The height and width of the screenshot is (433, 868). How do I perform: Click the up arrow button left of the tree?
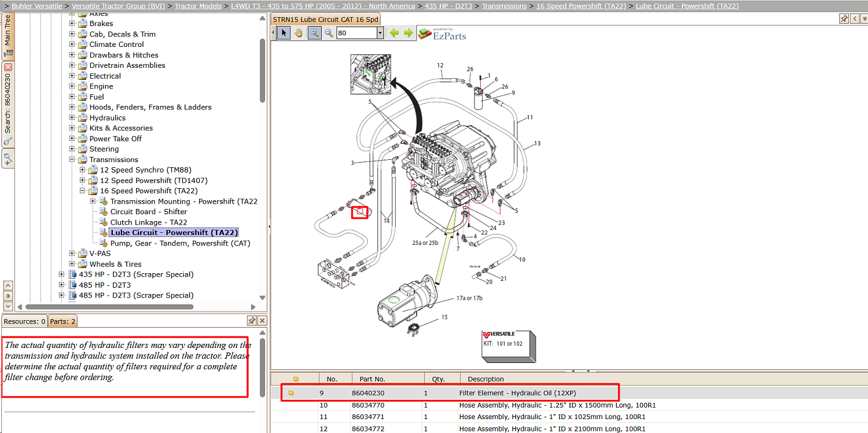pos(8,285)
